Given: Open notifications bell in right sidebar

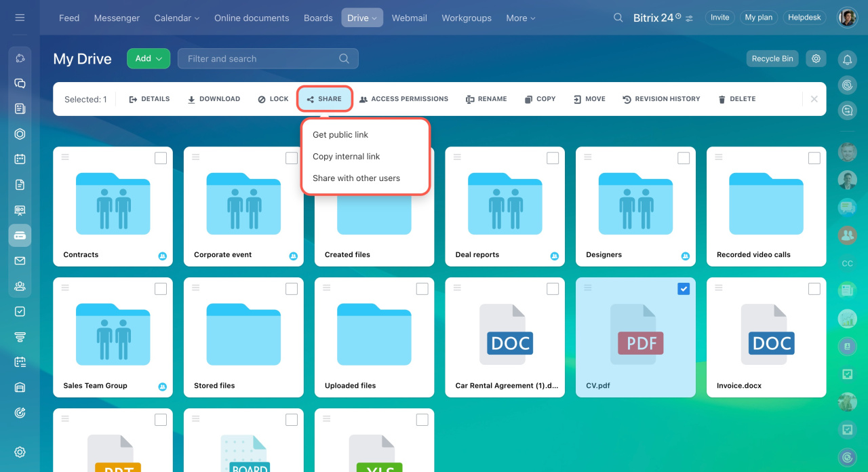Looking at the screenshot, I should click(x=847, y=60).
